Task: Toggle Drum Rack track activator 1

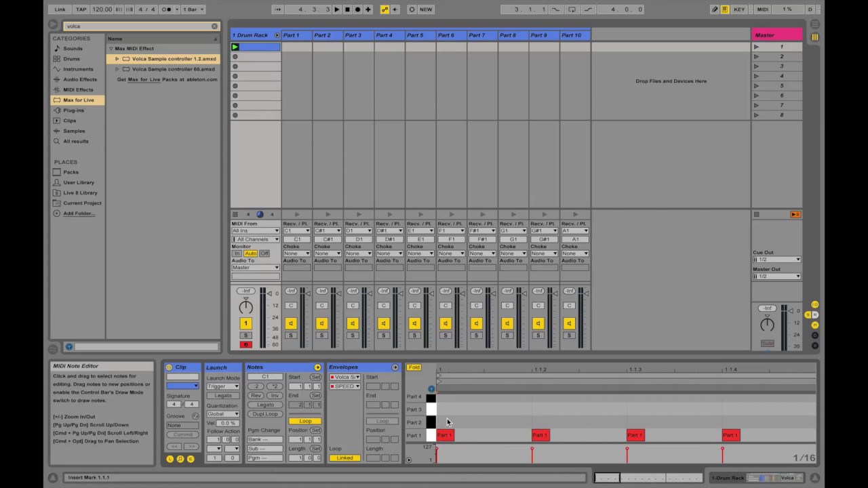Action: point(245,324)
